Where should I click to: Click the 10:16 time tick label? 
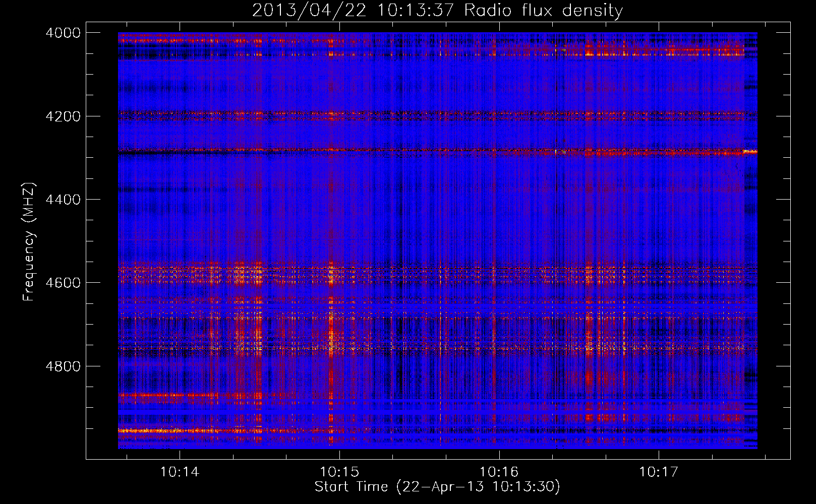tap(499, 472)
